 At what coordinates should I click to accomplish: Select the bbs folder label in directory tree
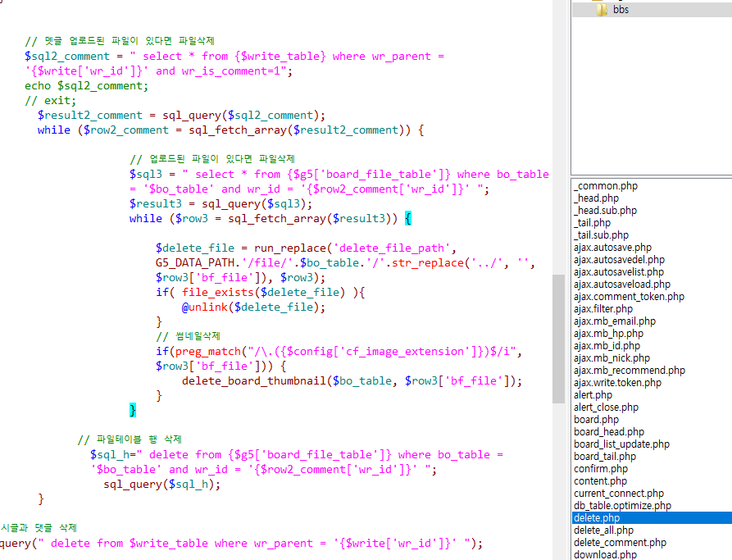621,10
